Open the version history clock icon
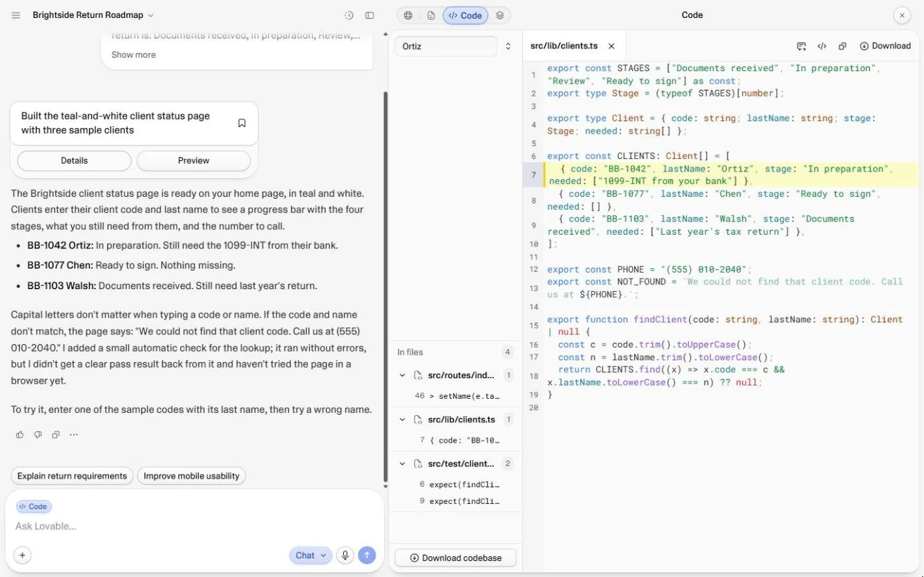 tap(349, 15)
